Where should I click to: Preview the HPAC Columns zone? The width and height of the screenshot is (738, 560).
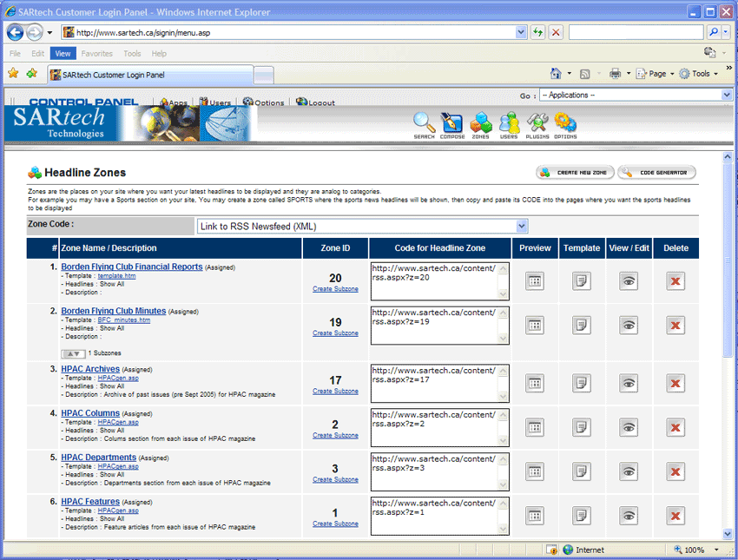(535, 428)
